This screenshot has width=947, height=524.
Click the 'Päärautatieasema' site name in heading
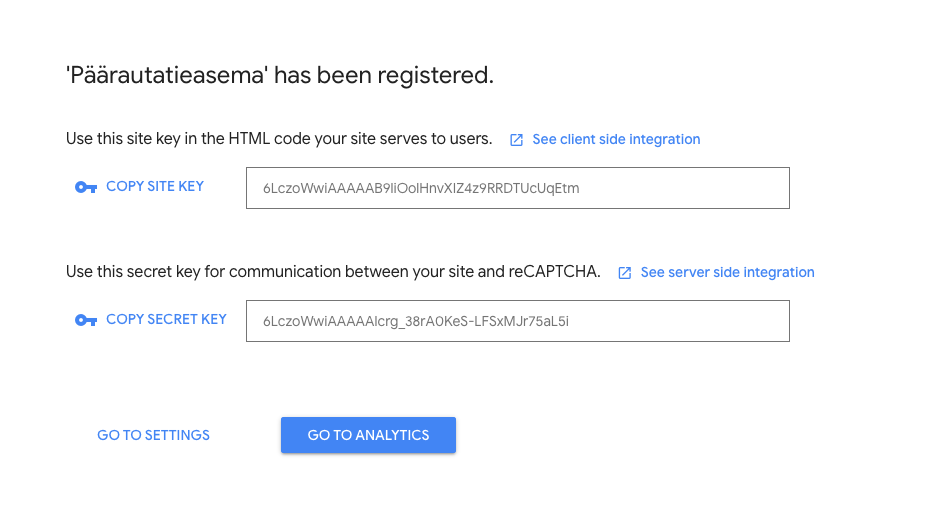click(167, 75)
